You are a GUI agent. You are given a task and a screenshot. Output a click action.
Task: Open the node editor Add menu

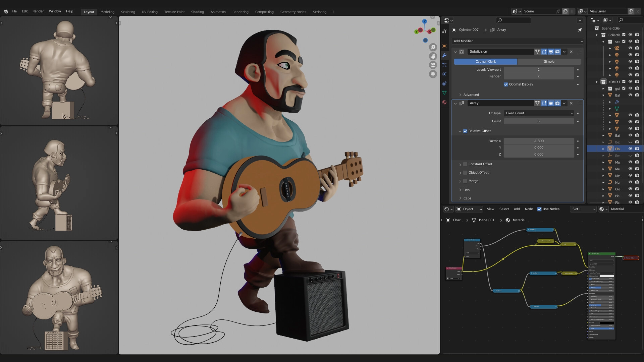coord(517,209)
